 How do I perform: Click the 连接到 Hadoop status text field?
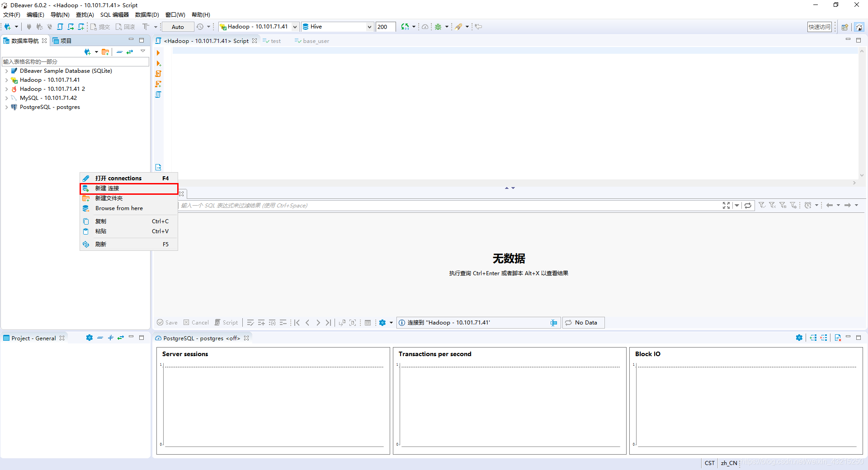(x=478, y=322)
